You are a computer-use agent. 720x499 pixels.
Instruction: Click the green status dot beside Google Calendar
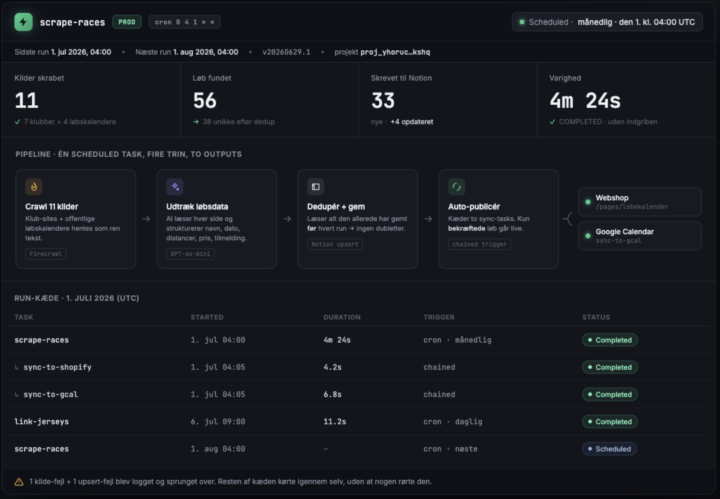pyautogui.click(x=588, y=235)
